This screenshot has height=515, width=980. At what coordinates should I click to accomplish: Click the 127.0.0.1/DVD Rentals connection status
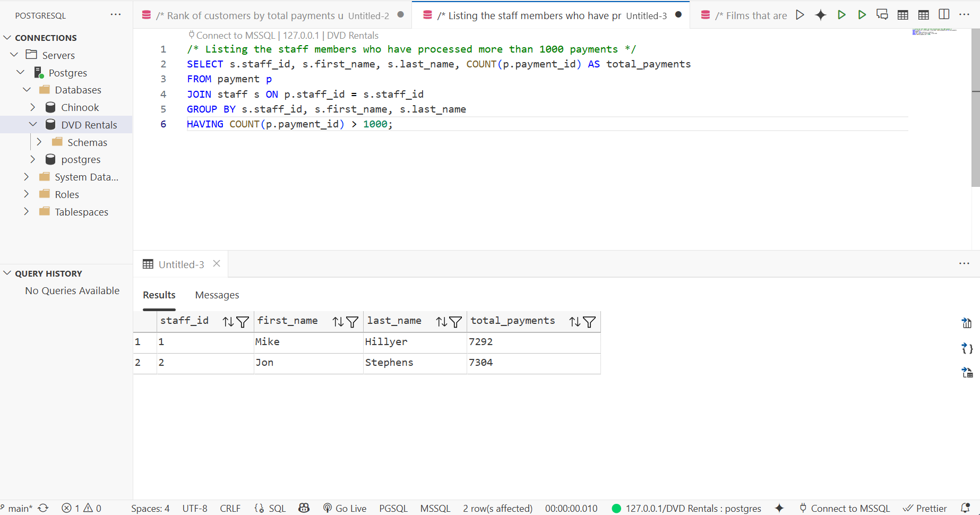click(686, 508)
